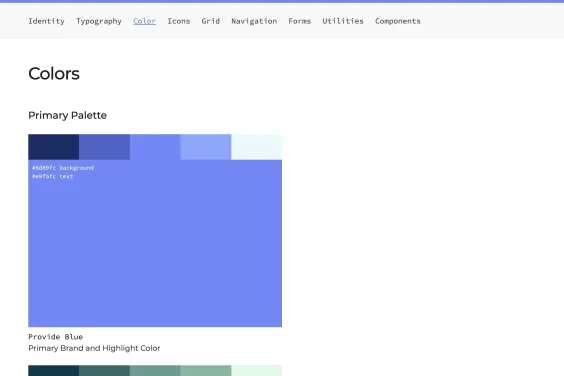Navigate to the Grid section
Image resolution: width=564 pixels, height=376 pixels.
[x=210, y=21]
